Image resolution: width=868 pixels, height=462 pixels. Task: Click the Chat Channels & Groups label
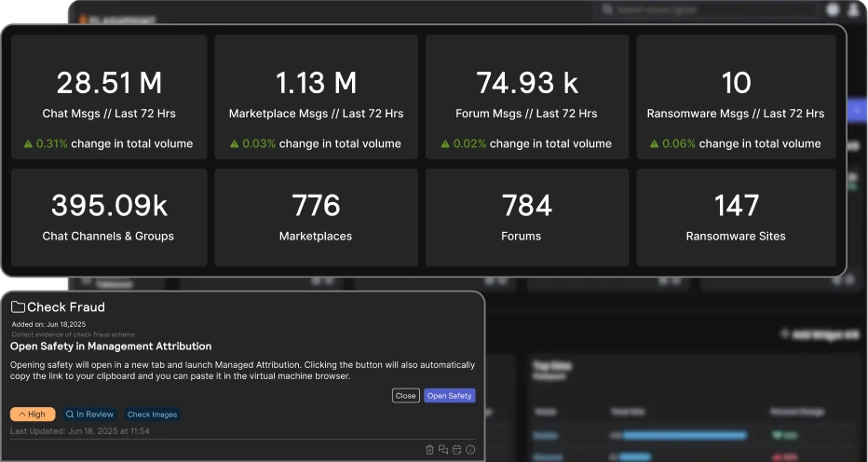point(108,236)
